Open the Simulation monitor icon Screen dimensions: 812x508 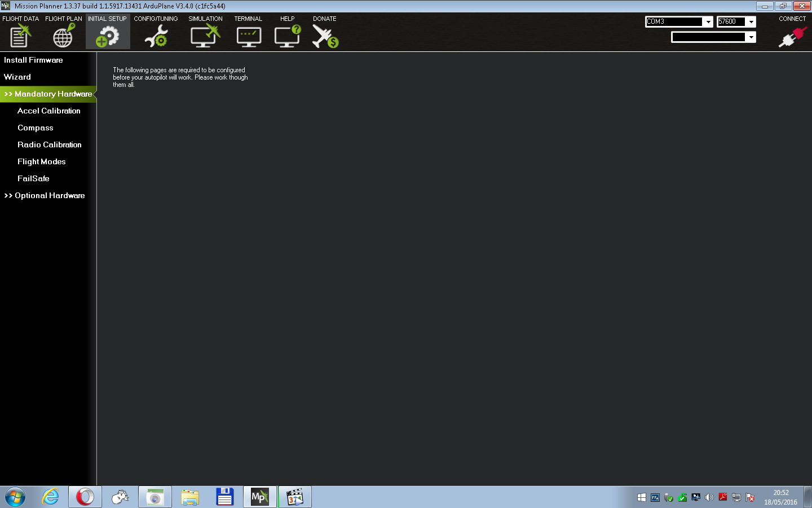(x=205, y=36)
